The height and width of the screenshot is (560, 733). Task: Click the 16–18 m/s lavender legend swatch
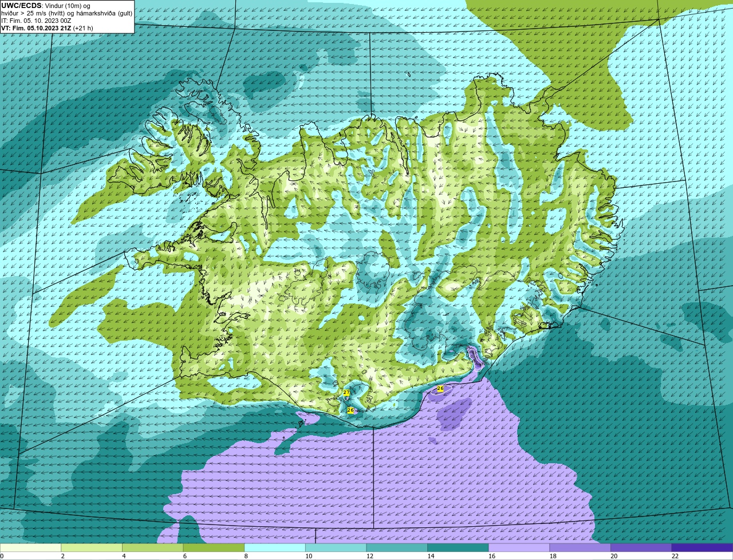(x=519, y=547)
